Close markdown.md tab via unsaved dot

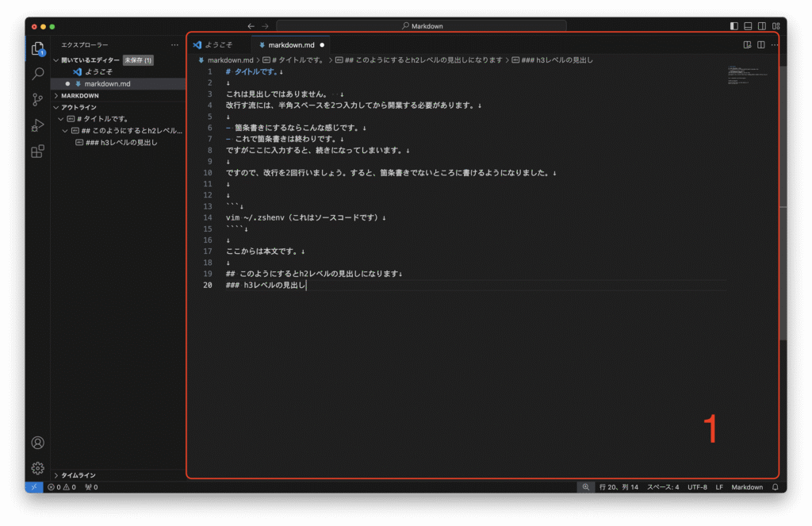pyautogui.click(x=322, y=45)
